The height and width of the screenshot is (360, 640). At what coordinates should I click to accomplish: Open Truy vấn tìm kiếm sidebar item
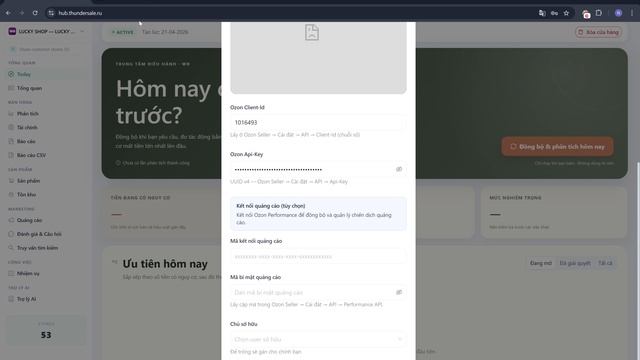pyautogui.click(x=46, y=248)
